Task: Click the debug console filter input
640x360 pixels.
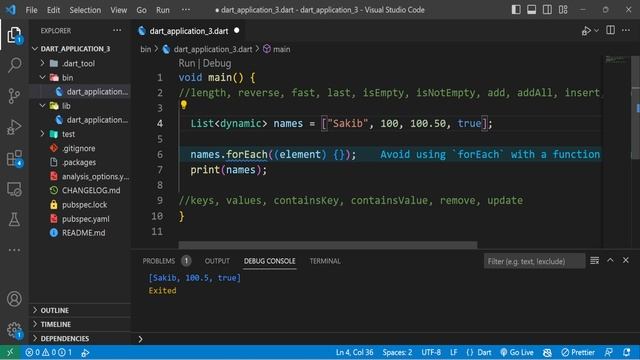Action: click(534, 261)
